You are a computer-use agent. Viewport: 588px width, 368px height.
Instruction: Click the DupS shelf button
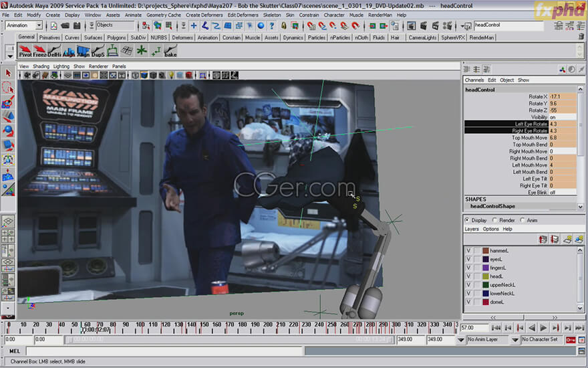click(x=98, y=51)
